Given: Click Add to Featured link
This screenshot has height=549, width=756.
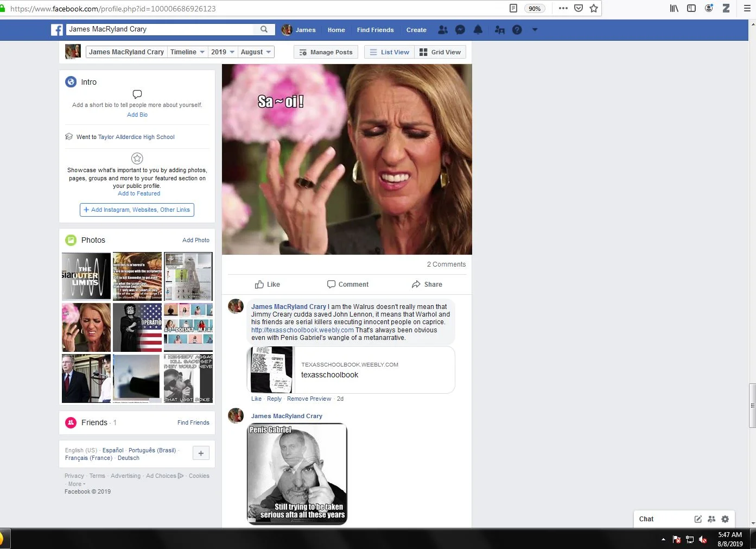Looking at the screenshot, I should (x=139, y=193).
